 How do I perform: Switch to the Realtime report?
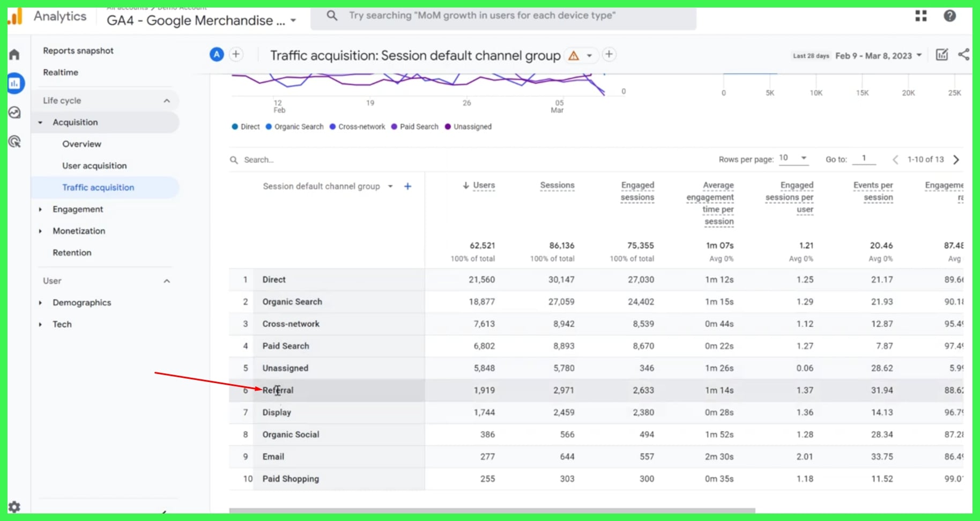(61, 72)
